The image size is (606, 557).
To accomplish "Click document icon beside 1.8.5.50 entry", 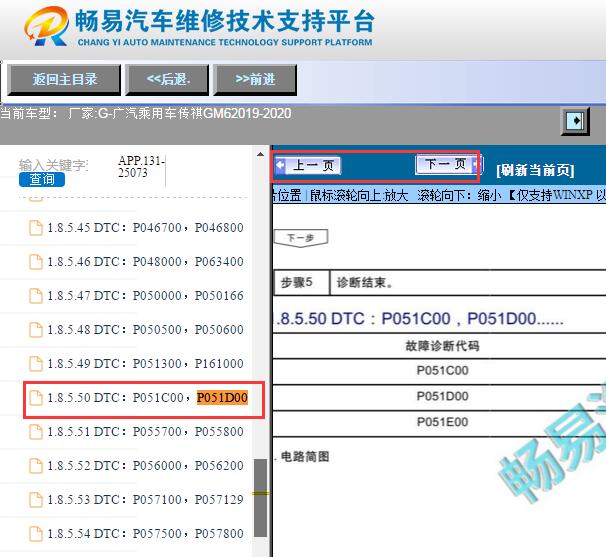I will (x=36, y=398).
